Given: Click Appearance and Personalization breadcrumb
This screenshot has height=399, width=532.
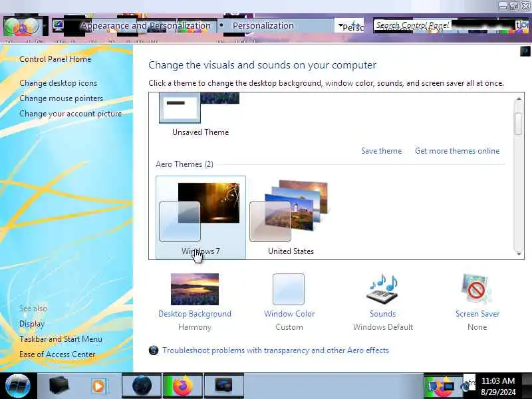Looking at the screenshot, I should pyautogui.click(x=146, y=26).
